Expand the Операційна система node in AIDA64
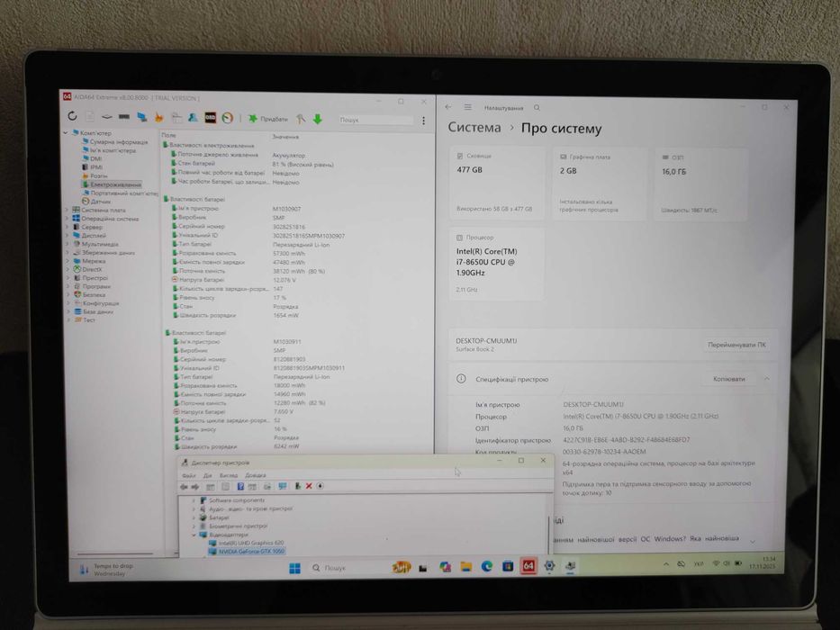The width and height of the screenshot is (840, 630). click(x=68, y=219)
